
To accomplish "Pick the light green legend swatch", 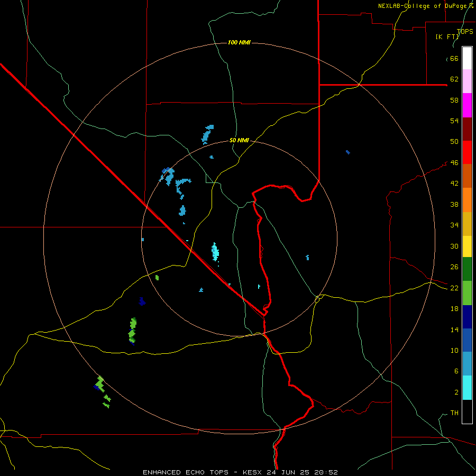I will tap(467, 293).
